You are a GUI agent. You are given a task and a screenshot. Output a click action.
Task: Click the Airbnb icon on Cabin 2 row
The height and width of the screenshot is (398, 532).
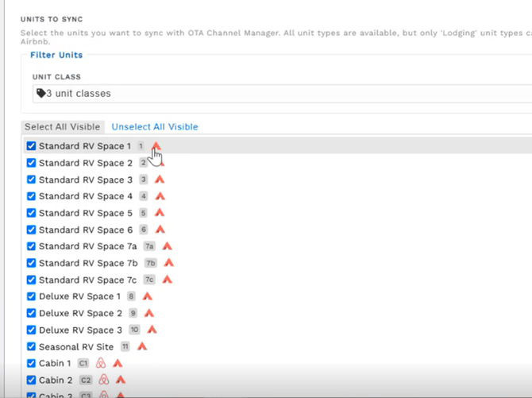(103, 381)
